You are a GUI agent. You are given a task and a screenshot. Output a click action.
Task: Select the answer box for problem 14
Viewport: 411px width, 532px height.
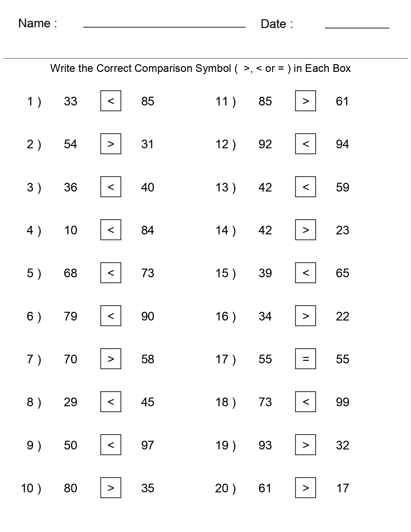305,230
